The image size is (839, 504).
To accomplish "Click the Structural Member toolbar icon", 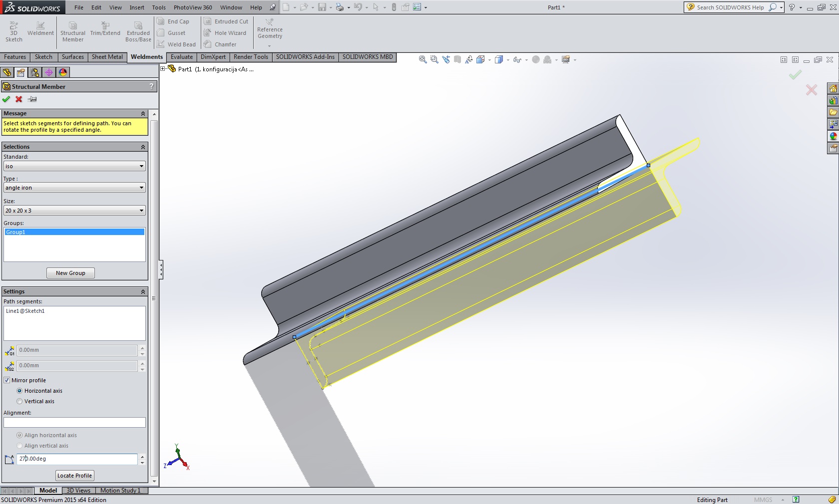I will tap(73, 31).
